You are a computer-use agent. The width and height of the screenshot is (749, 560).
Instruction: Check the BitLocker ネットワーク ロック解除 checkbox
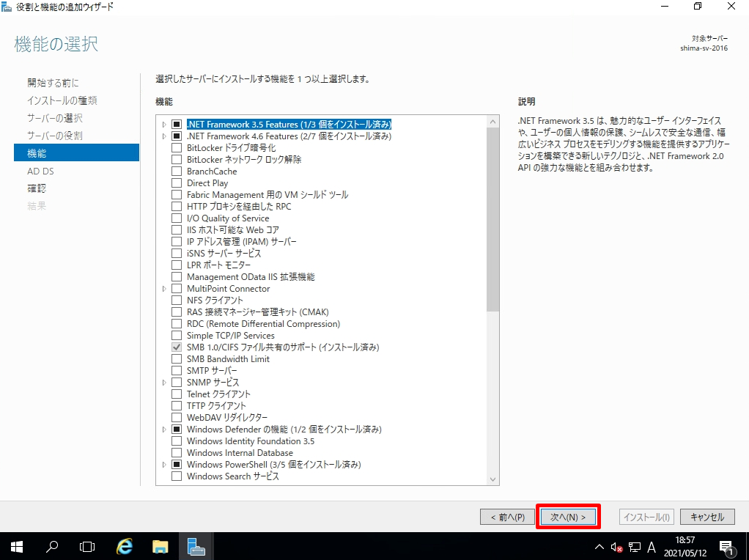tap(177, 160)
